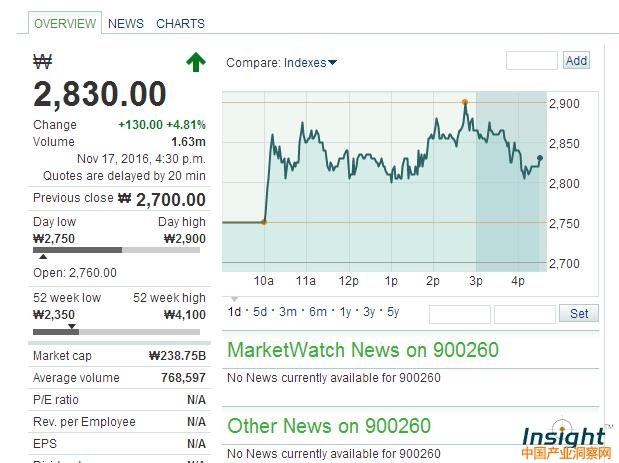Select the OVERVIEW tab
The width and height of the screenshot is (619, 463).
[x=65, y=23]
